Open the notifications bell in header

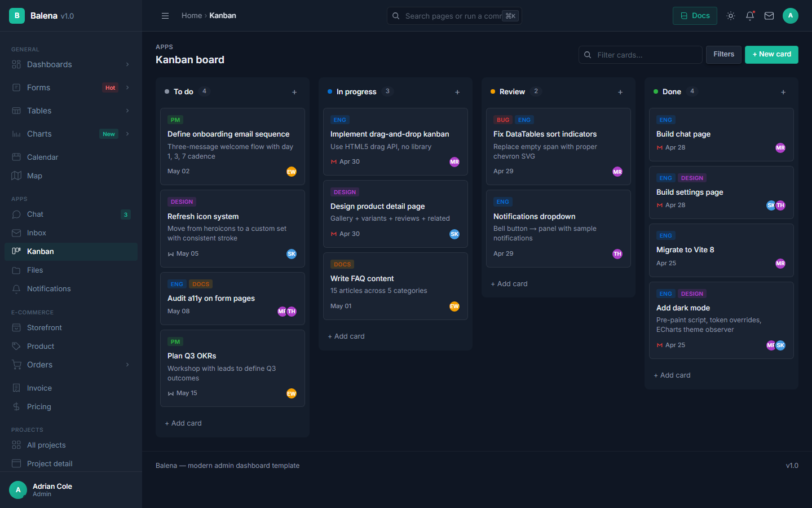pos(750,16)
